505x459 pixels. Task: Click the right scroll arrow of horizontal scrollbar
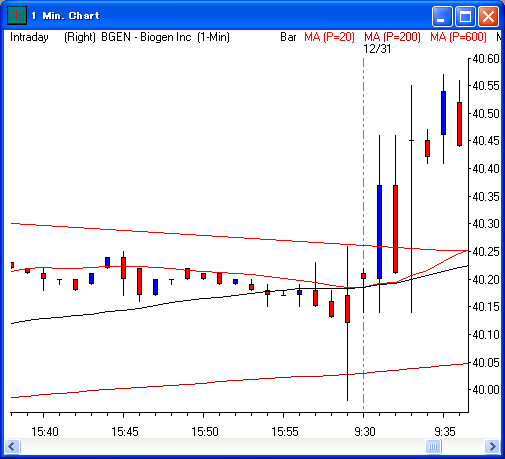point(492,446)
